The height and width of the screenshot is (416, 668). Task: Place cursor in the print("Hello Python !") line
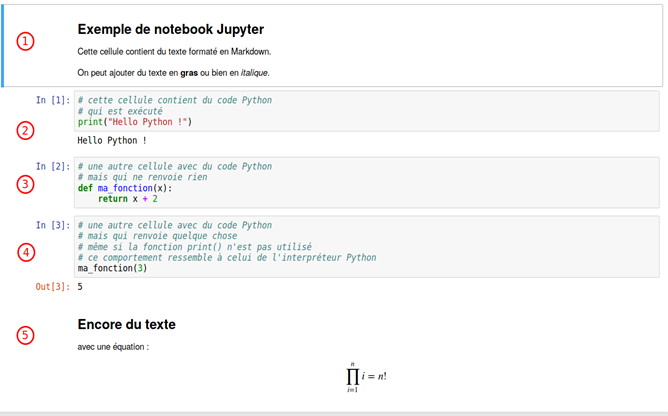point(134,122)
